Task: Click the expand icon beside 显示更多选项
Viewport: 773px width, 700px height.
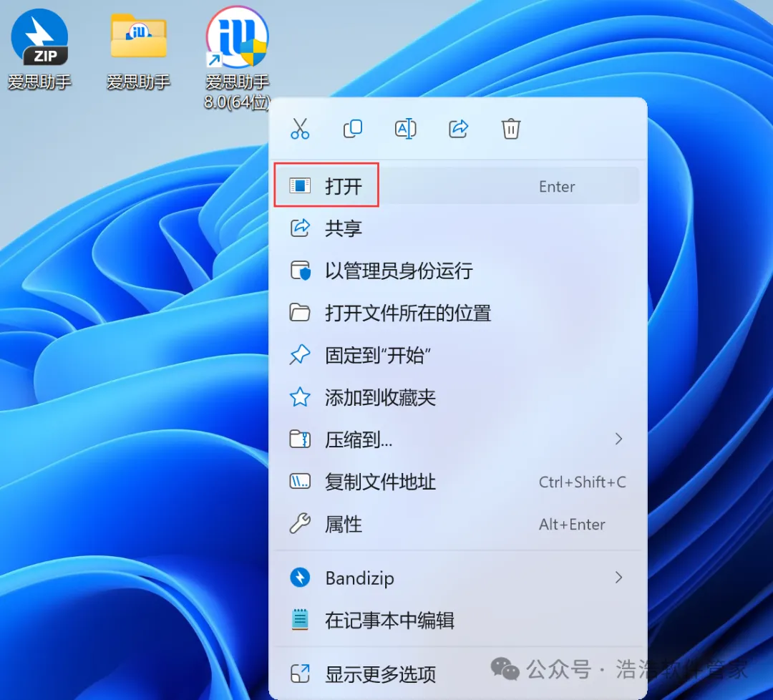Action: pyautogui.click(x=300, y=674)
